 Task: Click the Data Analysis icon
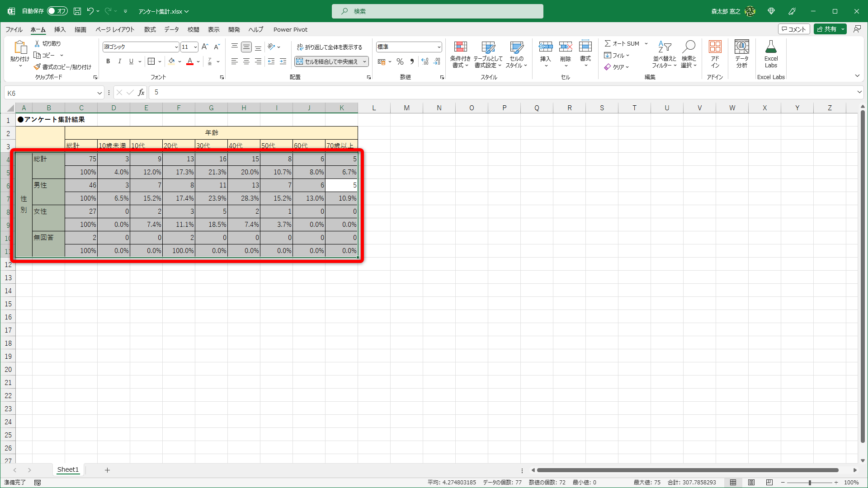(x=741, y=47)
